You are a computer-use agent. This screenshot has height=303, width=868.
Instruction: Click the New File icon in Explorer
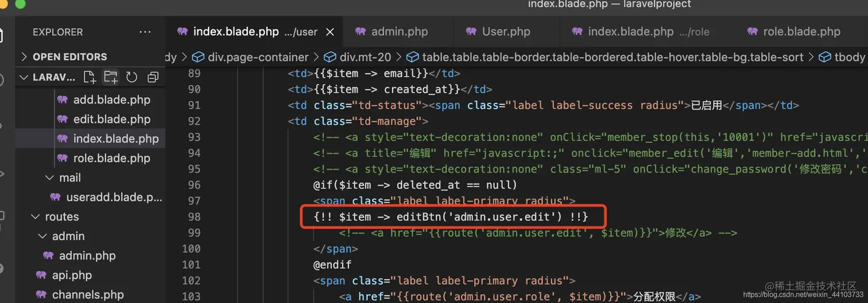89,77
